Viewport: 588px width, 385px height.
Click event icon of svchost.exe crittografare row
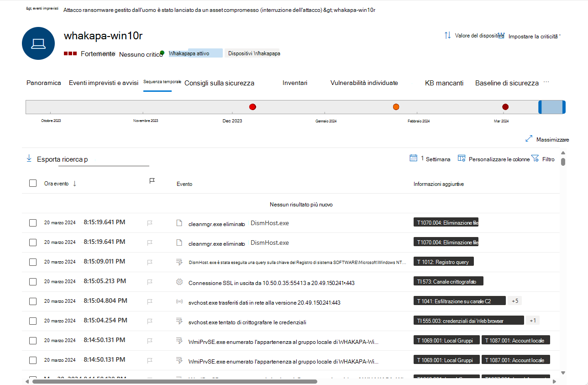[179, 321]
